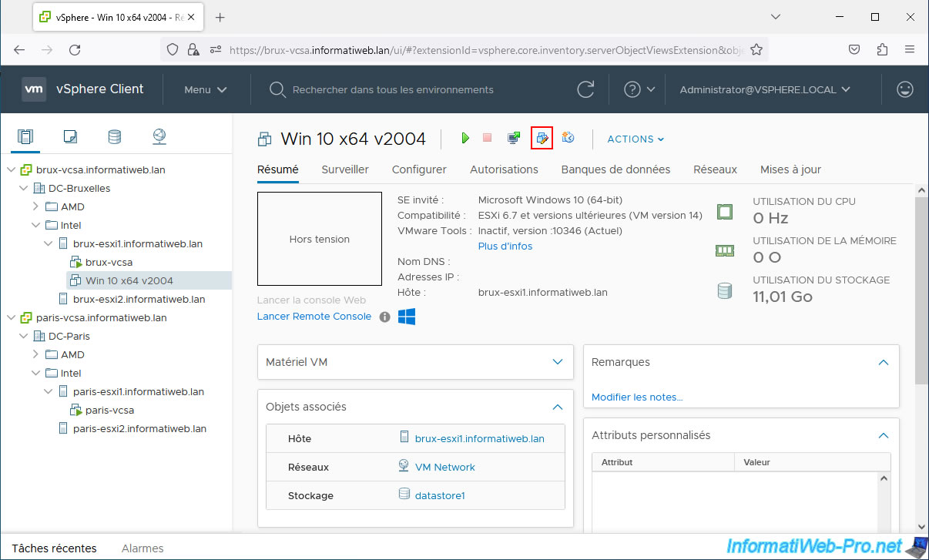The height and width of the screenshot is (560, 929).
Task: Open the Firefox Pocket icon
Action: (x=854, y=49)
